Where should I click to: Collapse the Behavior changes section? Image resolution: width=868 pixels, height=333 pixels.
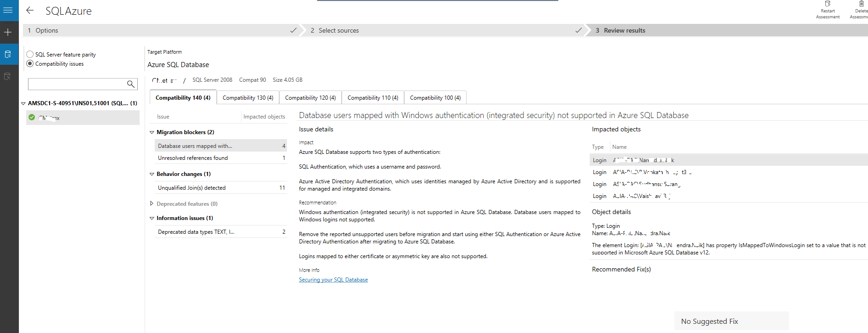coord(152,174)
